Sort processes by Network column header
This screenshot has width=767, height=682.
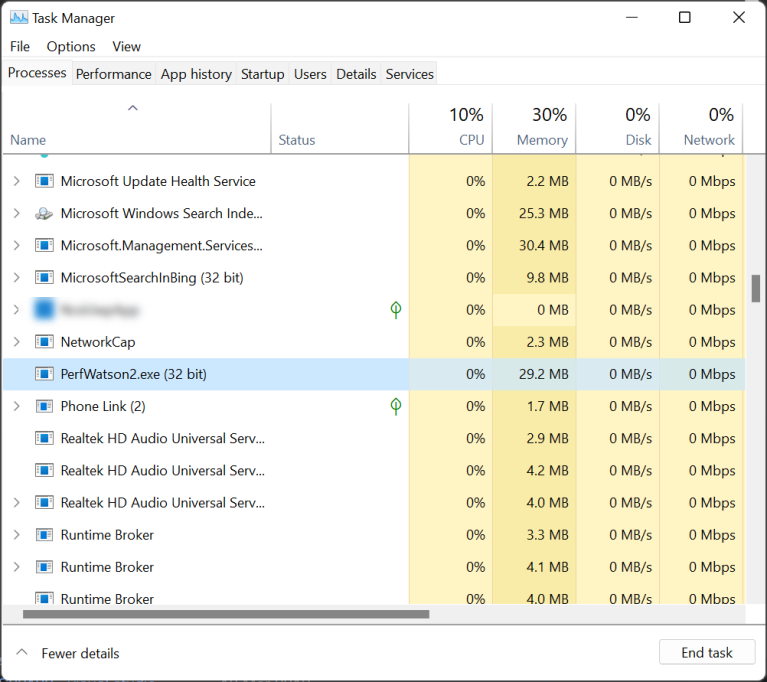pyautogui.click(x=701, y=128)
